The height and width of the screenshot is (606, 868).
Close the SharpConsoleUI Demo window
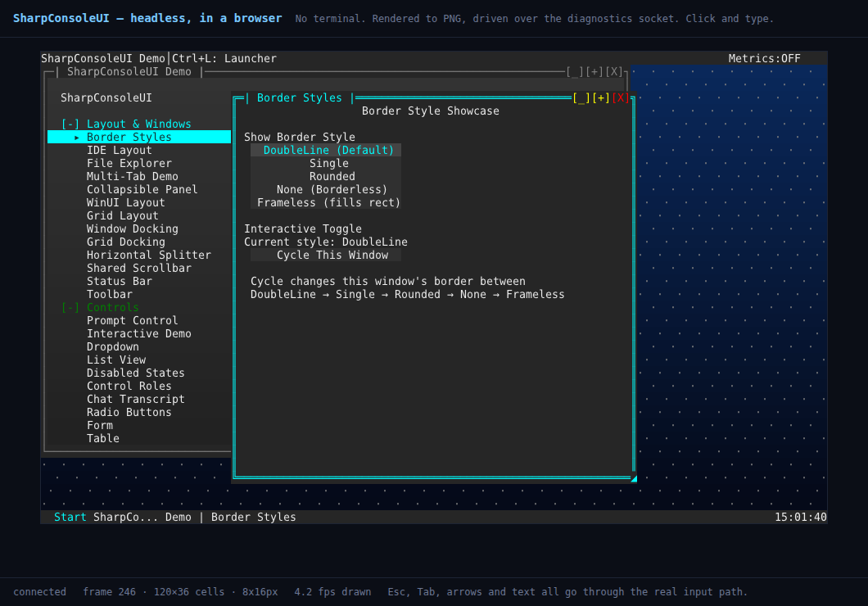click(614, 72)
